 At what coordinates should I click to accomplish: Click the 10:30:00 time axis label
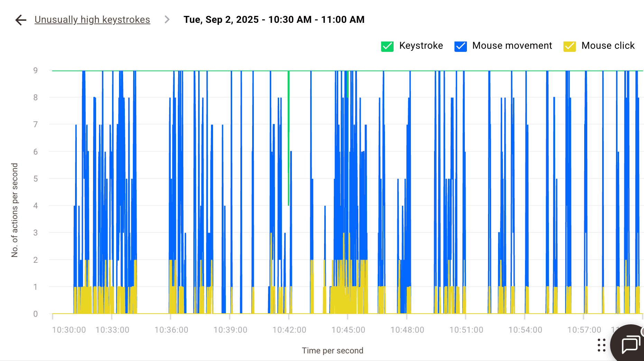pos(69,330)
